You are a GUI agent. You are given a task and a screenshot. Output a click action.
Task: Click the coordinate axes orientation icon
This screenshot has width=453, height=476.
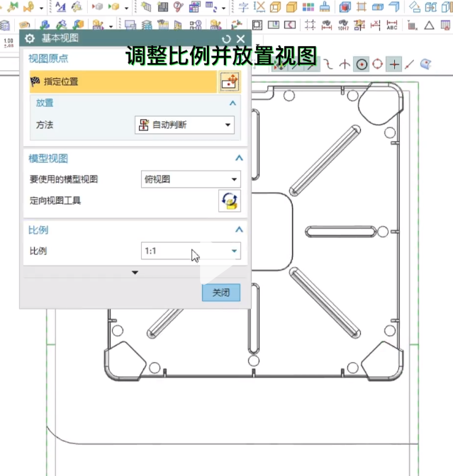[236, 25]
